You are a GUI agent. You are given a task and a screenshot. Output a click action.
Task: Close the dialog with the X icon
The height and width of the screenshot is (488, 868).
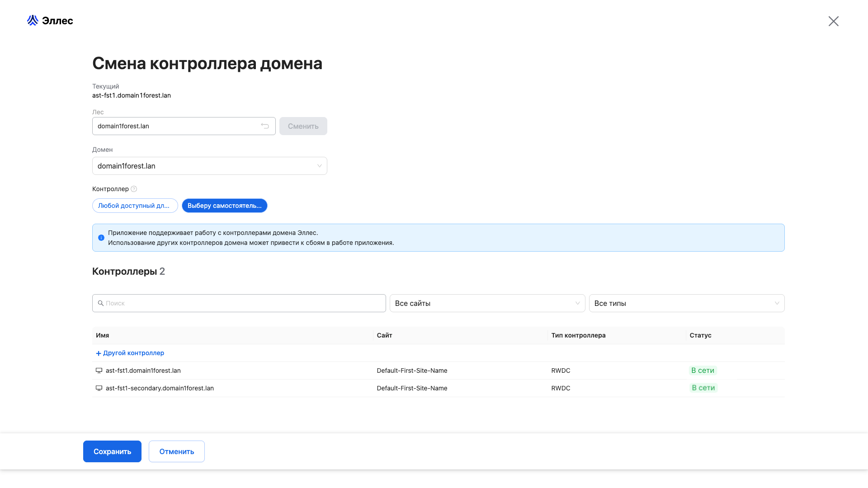(833, 21)
